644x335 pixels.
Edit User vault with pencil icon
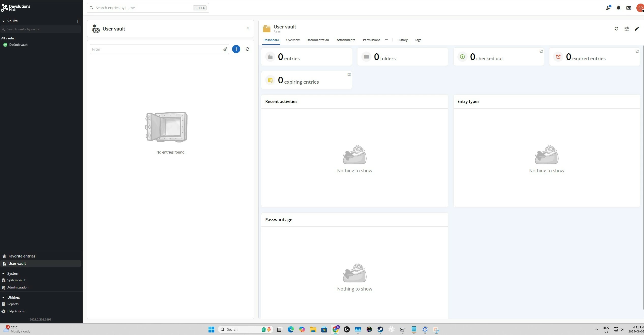click(x=637, y=29)
